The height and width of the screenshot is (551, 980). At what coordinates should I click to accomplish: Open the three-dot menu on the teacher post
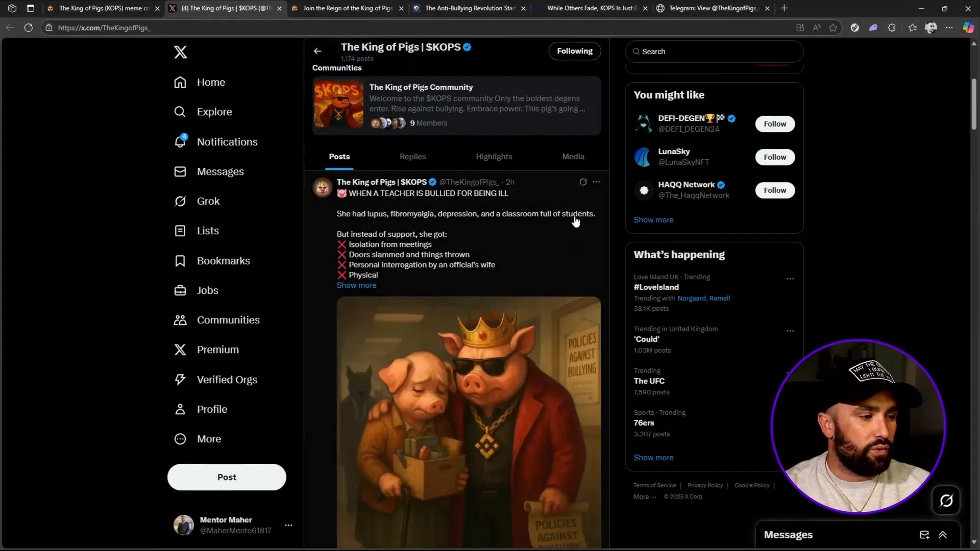[596, 182]
